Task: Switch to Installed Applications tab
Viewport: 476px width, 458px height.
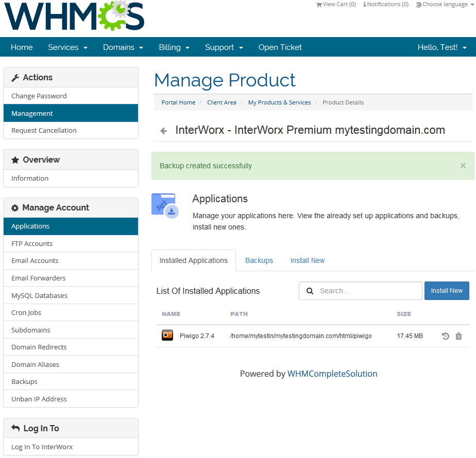Action: 193,260
